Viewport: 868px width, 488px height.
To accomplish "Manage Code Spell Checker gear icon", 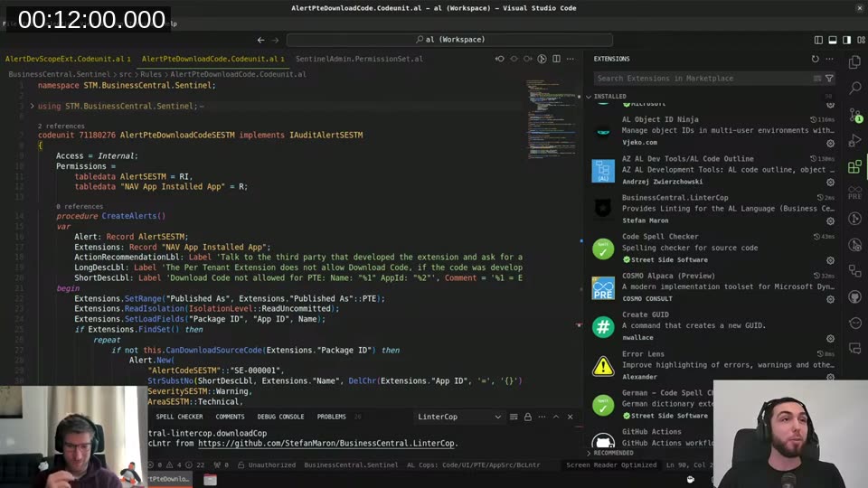I will (x=830, y=260).
